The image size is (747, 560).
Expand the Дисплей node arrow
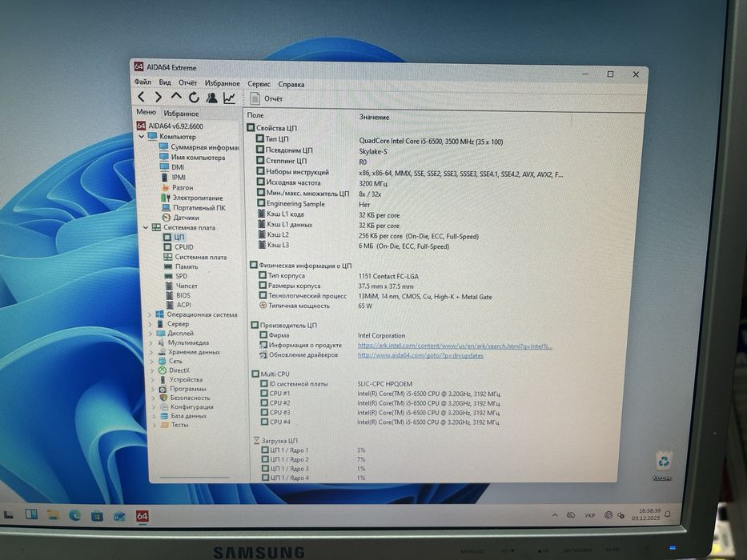(151, 334)
